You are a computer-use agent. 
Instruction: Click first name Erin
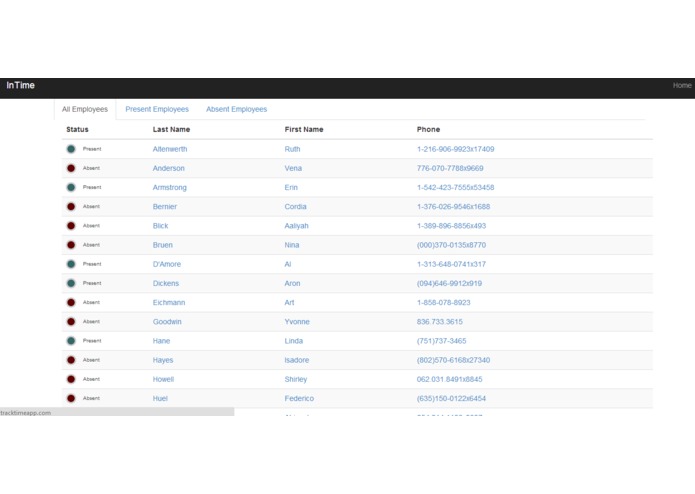291,187
